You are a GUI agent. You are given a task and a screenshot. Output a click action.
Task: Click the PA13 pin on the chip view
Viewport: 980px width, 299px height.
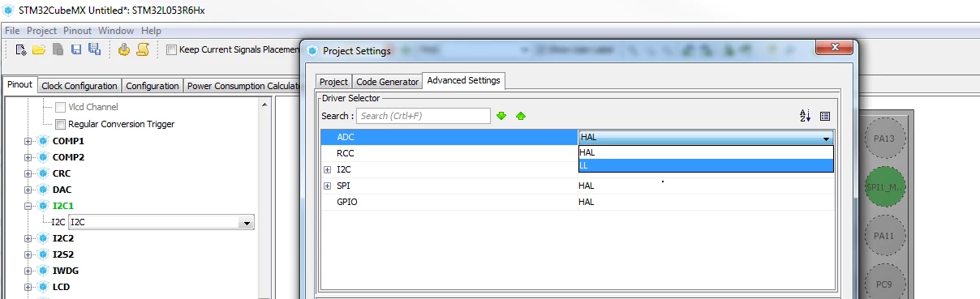click(884, 139)
